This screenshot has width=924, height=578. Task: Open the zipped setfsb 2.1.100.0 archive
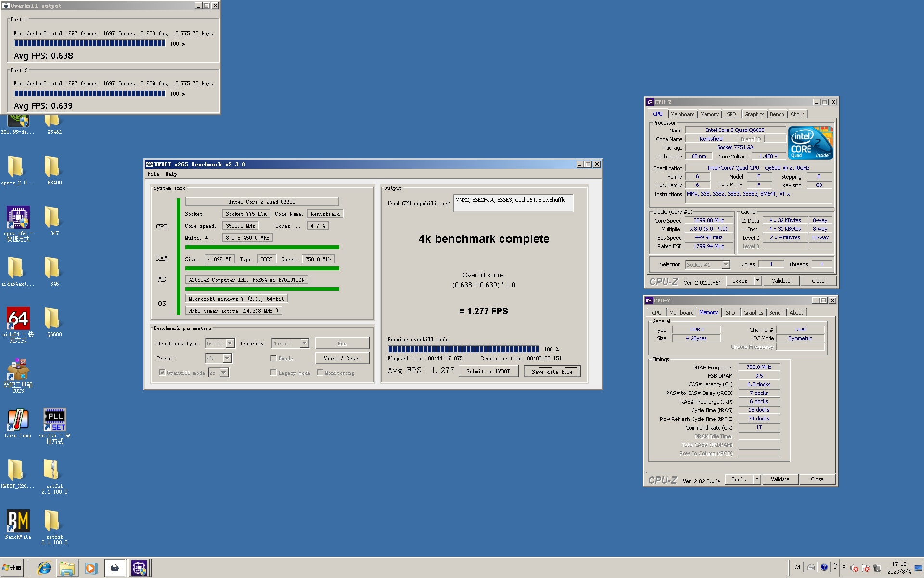coord(54,476)
